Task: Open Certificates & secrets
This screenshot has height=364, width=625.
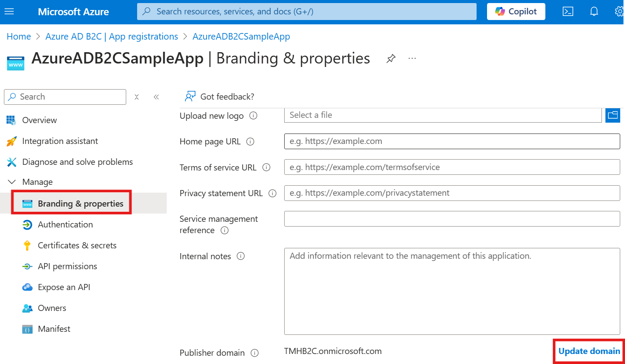Action: [77, 245]
